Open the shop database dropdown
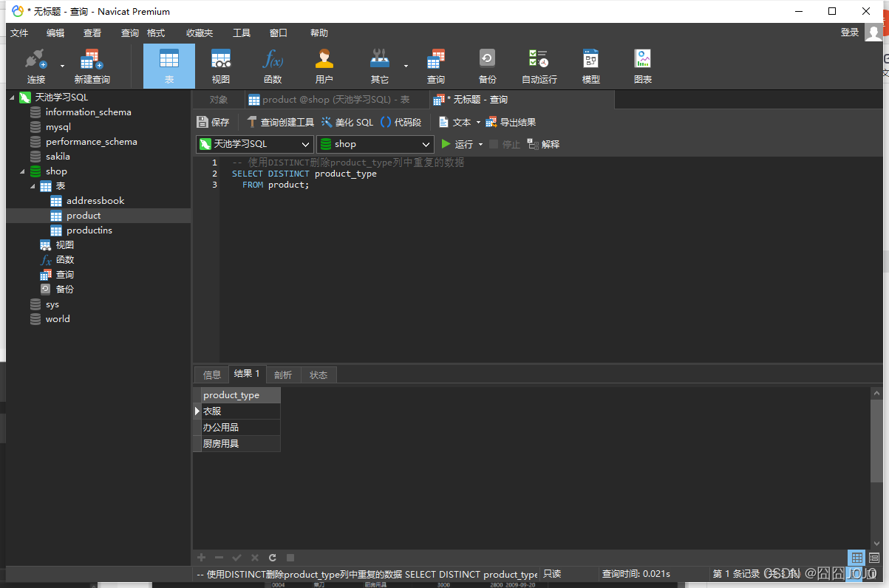This screenshot has width=889, height=588. (x=375, y=144)
